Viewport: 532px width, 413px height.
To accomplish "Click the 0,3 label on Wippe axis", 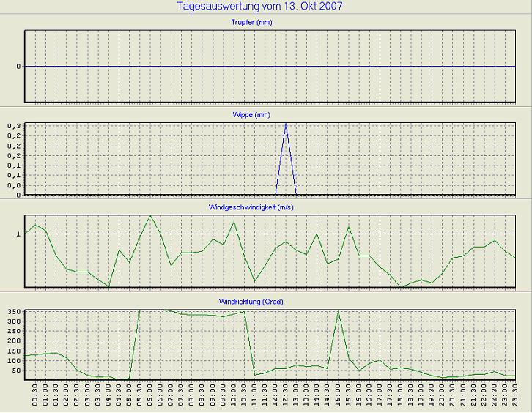I will pyautogui.click(x=12, y=126).
